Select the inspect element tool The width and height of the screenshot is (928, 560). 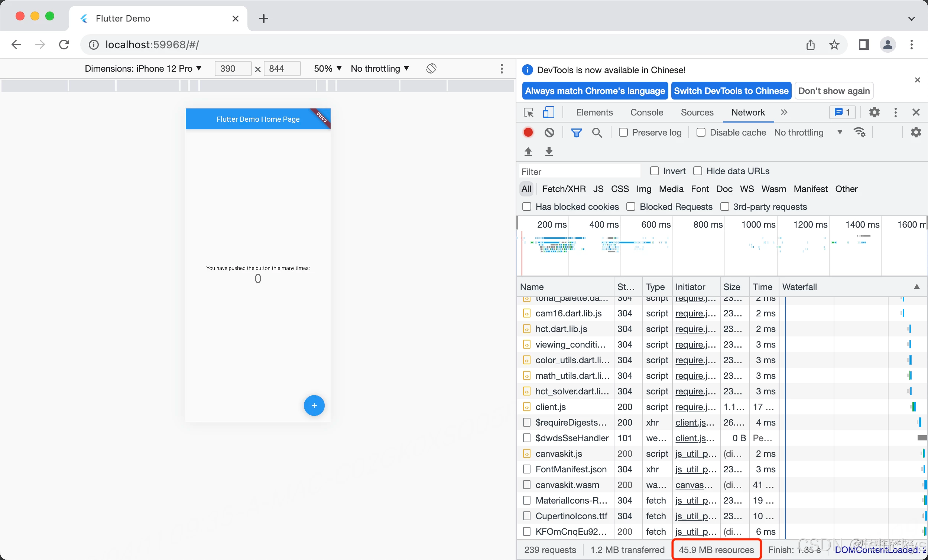[x=528, y=112]
